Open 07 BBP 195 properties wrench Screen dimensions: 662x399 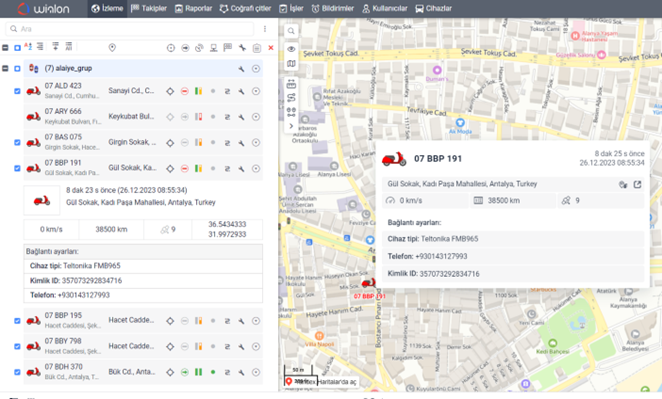(241, 321)
